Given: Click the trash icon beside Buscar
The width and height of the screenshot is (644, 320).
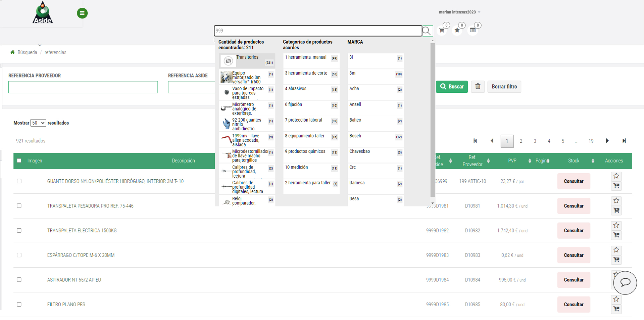Looking at the screenshot, I should point(478,87).
